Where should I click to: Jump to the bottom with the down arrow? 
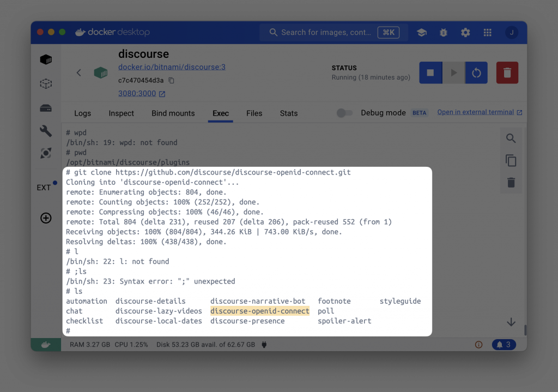[511, 322]
